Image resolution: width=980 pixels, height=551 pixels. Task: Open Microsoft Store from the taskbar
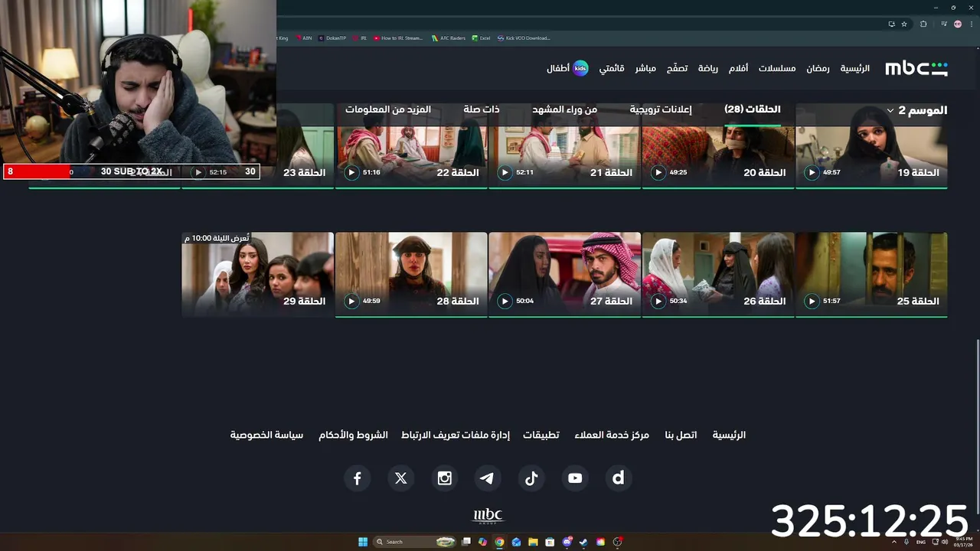[550, 542]
